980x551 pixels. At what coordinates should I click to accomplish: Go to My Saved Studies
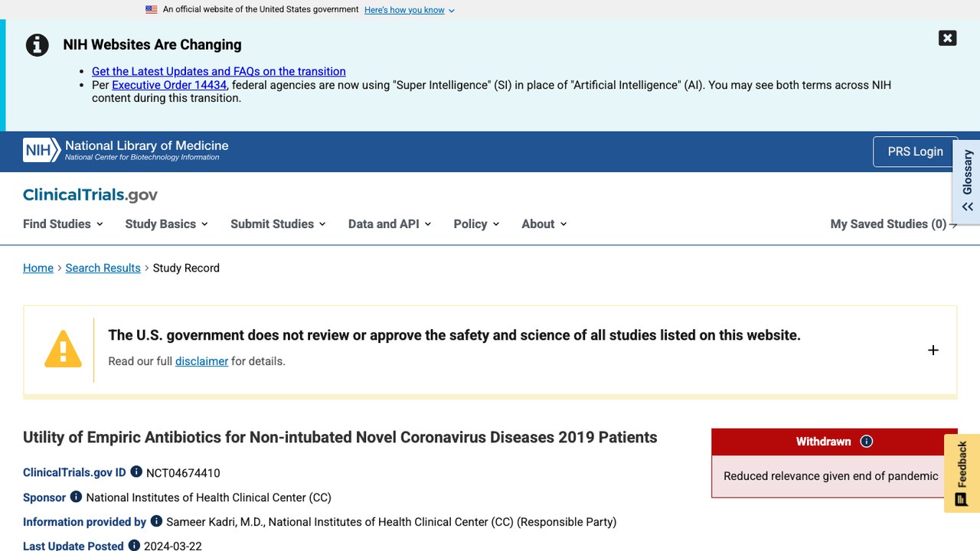point(893,224)
